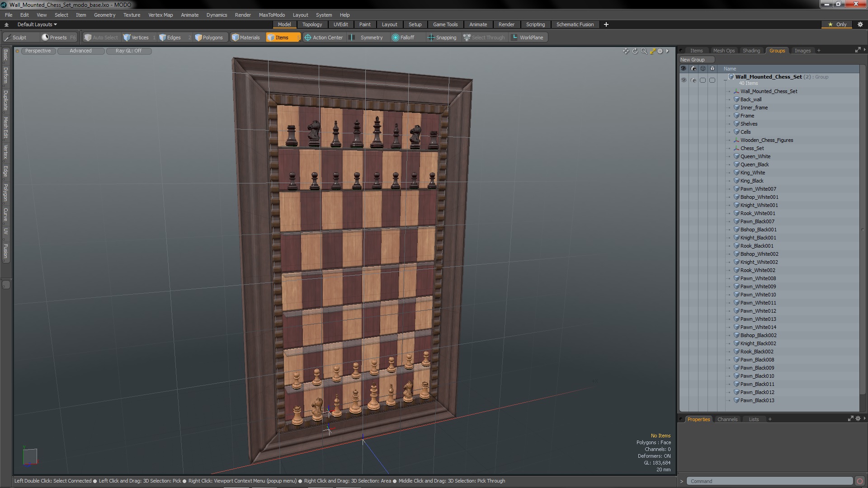This screenshot has width=868, height=488.
Task: Click in the Command input field
Action: point(769,481)
